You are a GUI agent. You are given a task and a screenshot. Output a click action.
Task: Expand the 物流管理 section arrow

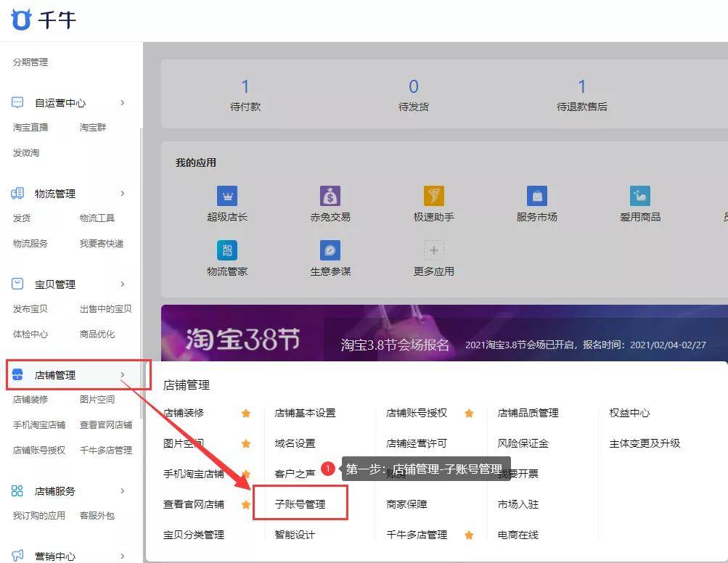123,193
